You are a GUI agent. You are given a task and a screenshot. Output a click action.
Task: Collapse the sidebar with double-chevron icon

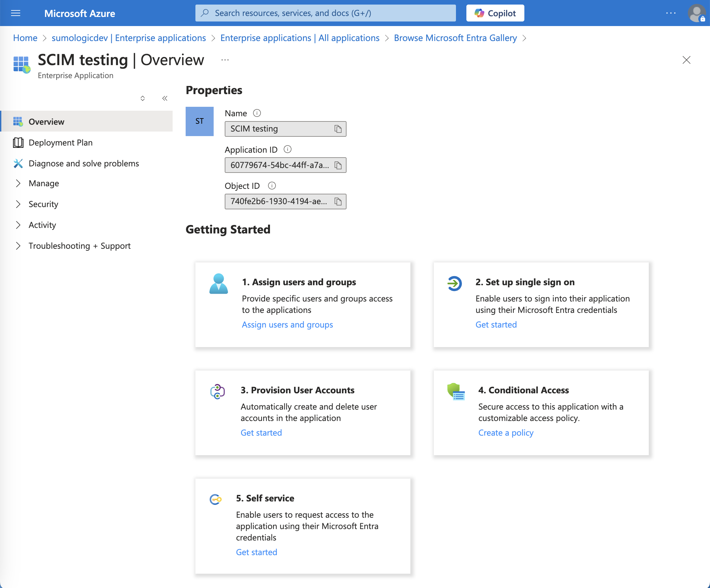165,98
